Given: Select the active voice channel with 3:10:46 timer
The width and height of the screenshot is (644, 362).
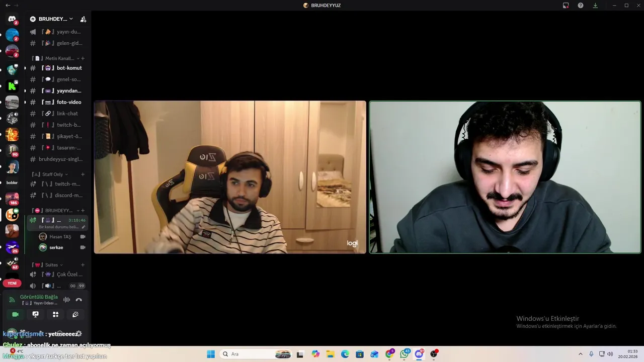Looking at the screenshot, I should [x=57, y=223].
